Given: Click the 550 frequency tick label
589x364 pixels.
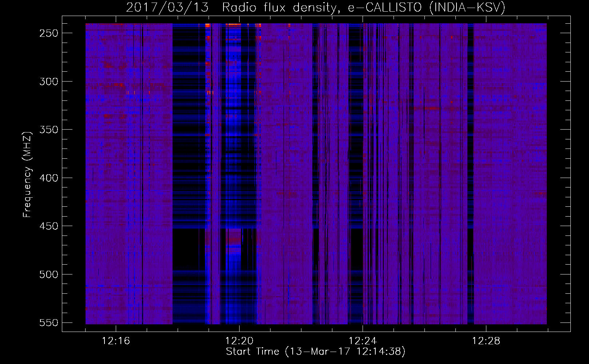Looking at the screenshot, I should tap(49, 323).
